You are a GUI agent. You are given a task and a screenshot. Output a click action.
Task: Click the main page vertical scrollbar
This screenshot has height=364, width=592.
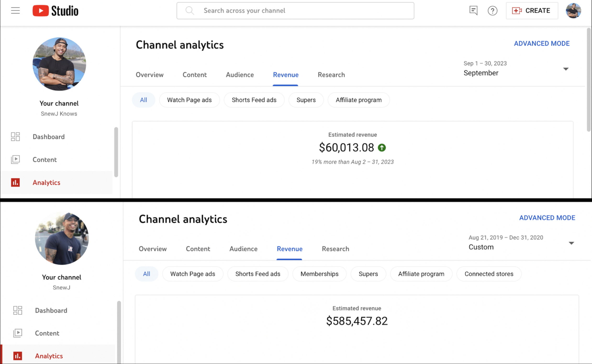(589, 80)
